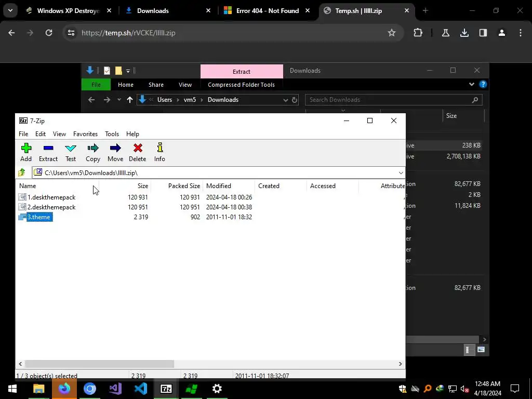Sort by Size column in 7-Zip

125,186
